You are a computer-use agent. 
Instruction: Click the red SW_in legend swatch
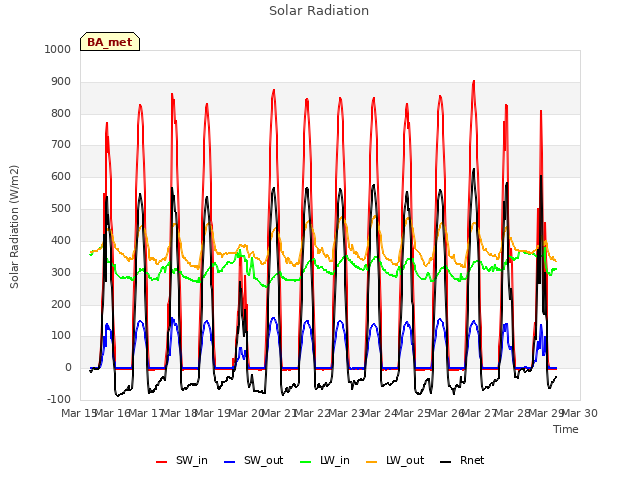point(162,462)
